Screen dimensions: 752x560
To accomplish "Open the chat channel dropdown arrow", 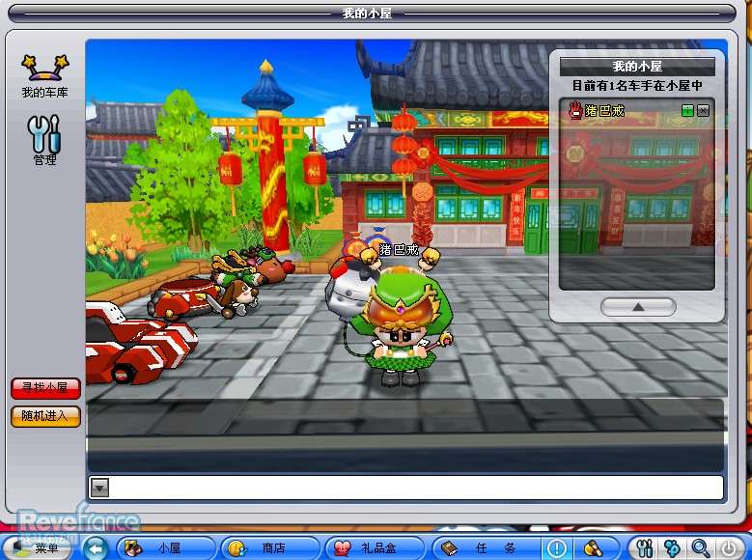I will (x=99, y=488).
